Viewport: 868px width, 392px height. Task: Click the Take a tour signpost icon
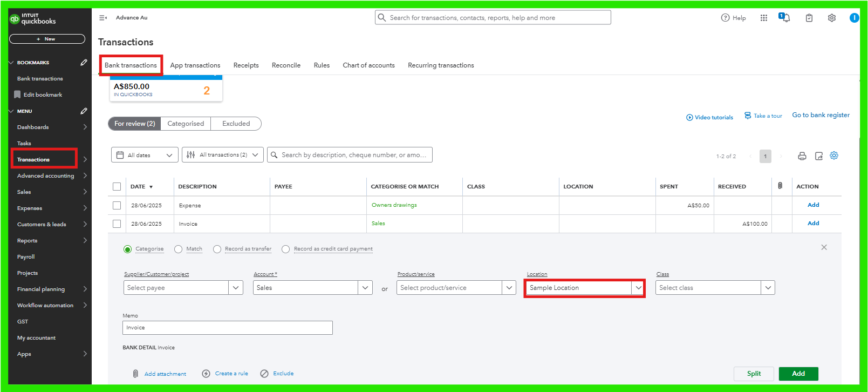coord(748,116)
